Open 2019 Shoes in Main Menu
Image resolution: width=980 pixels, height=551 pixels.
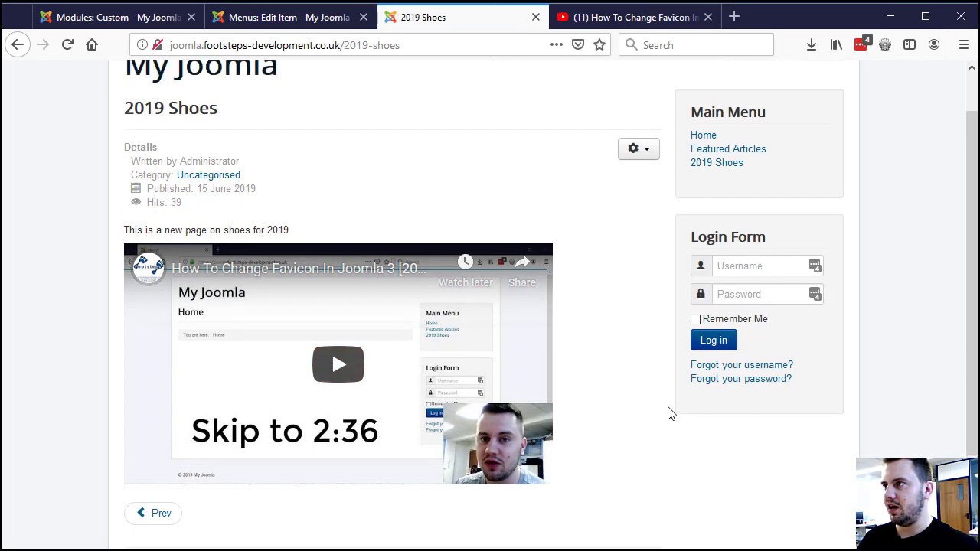(717, 162)
